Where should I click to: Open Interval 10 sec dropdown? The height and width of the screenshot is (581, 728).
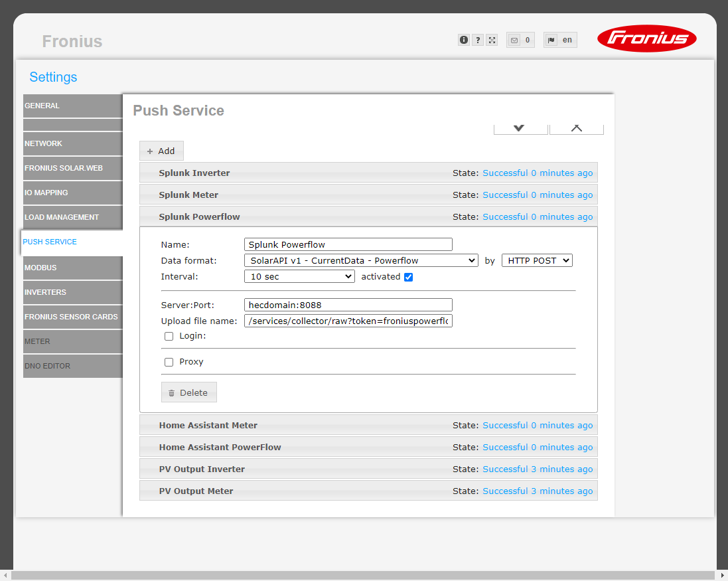[299, 276]
